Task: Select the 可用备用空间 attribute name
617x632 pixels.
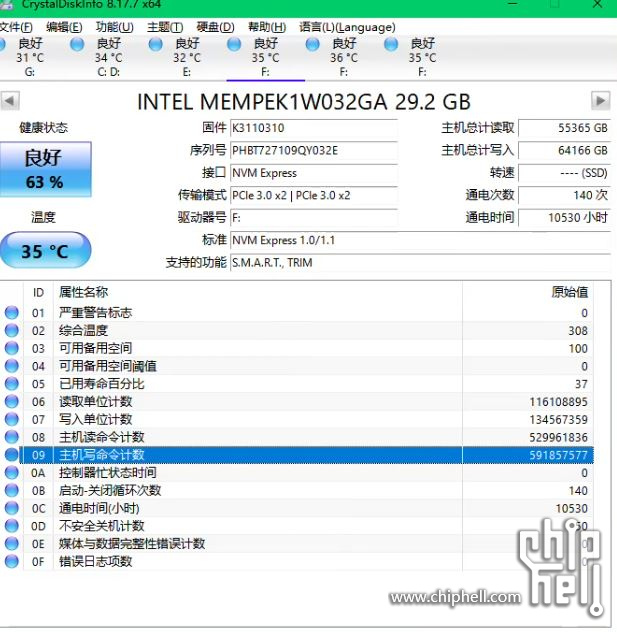Action: [x=96, y=348]
